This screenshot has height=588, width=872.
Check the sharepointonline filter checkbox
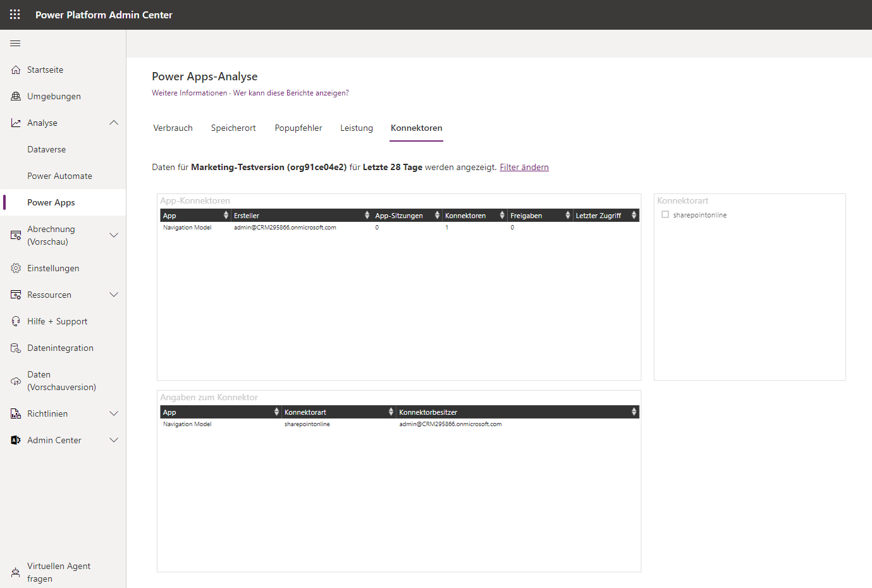[665, 215]
